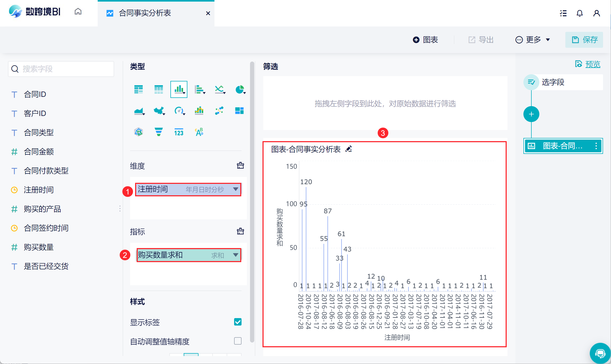
Task: Expand the 更多 dropdown menu
Action: click(533, 40)
